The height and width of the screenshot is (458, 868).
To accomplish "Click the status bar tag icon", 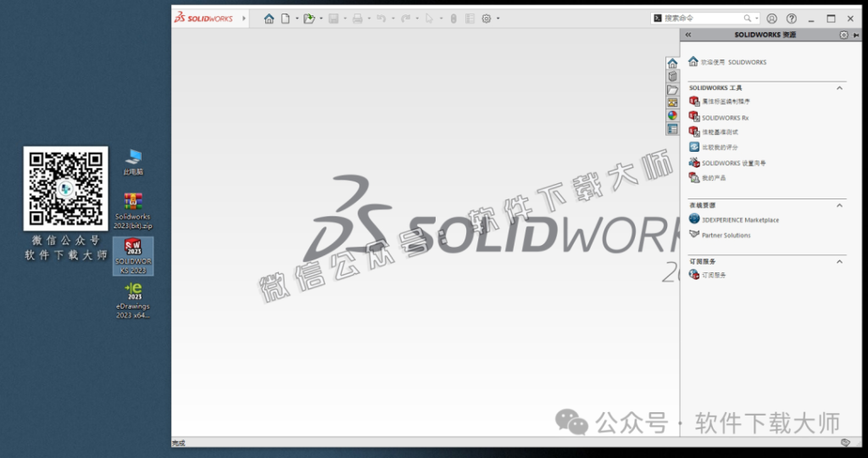I will 845,443.
